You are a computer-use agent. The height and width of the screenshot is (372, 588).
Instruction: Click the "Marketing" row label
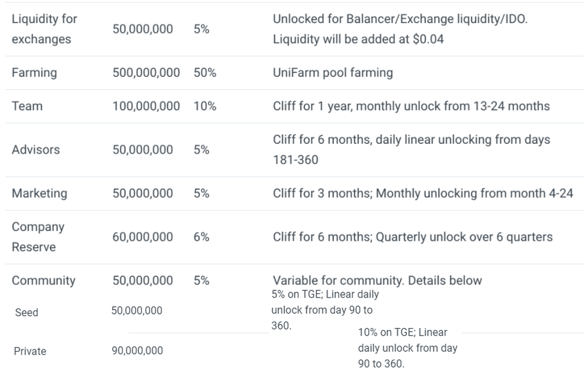coord(39,193)
